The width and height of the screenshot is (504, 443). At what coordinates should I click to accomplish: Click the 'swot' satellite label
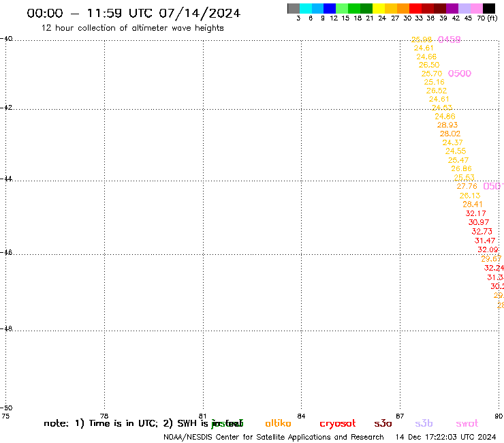click(467, 424)
